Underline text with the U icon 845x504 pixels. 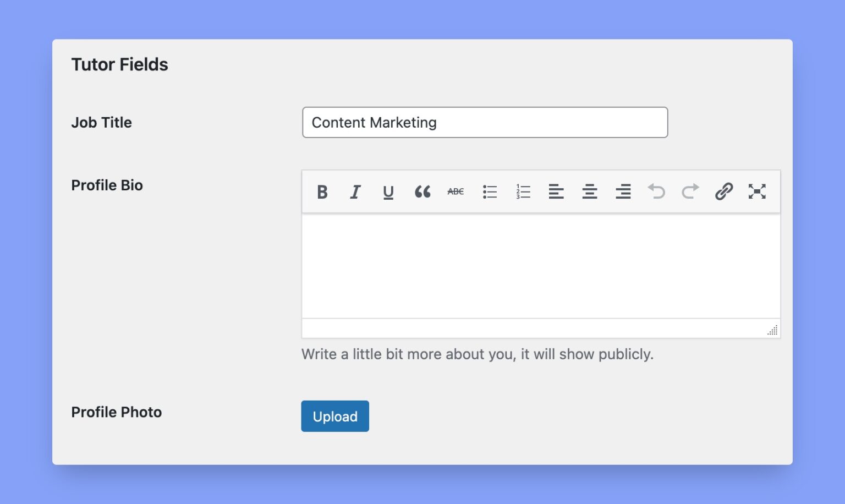tap(388, 191)
